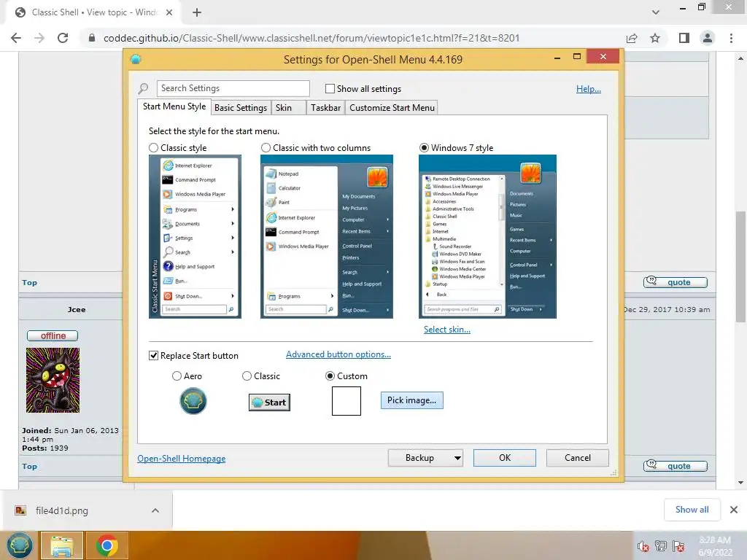Image resolution: width=747 pixels, height=560 pixels.
Task: Select Classic with two columns radio
Action: (x=266, y=147)
